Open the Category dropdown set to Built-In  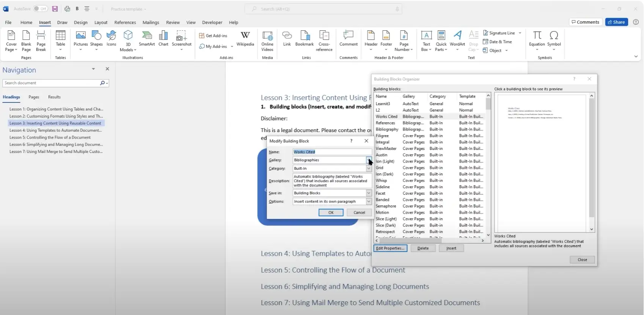click(369, 169)
